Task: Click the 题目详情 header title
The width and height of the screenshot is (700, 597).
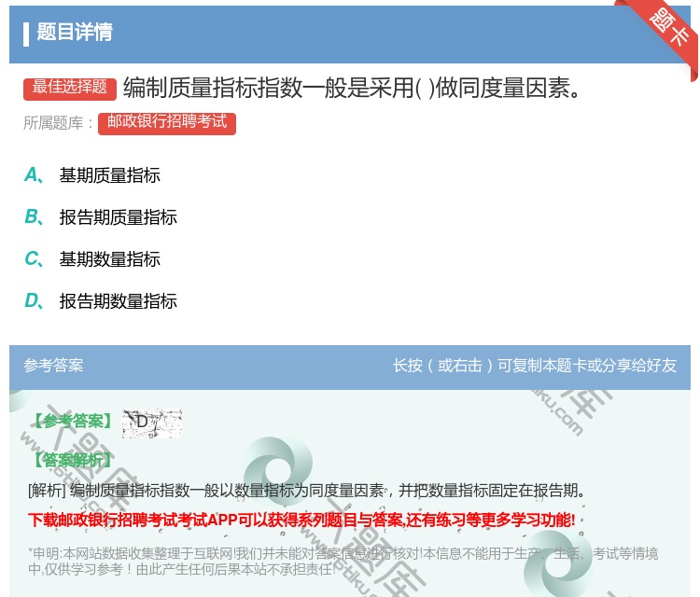Action: coord(75,33)
